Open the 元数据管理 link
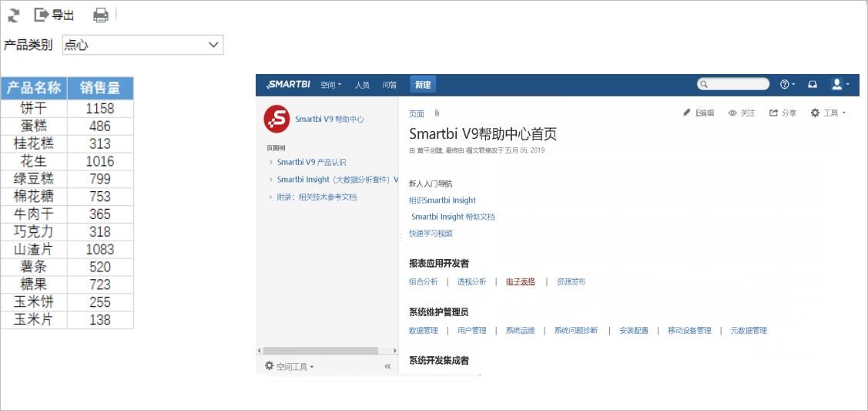The image size is (868, 411). pos(749,330)
